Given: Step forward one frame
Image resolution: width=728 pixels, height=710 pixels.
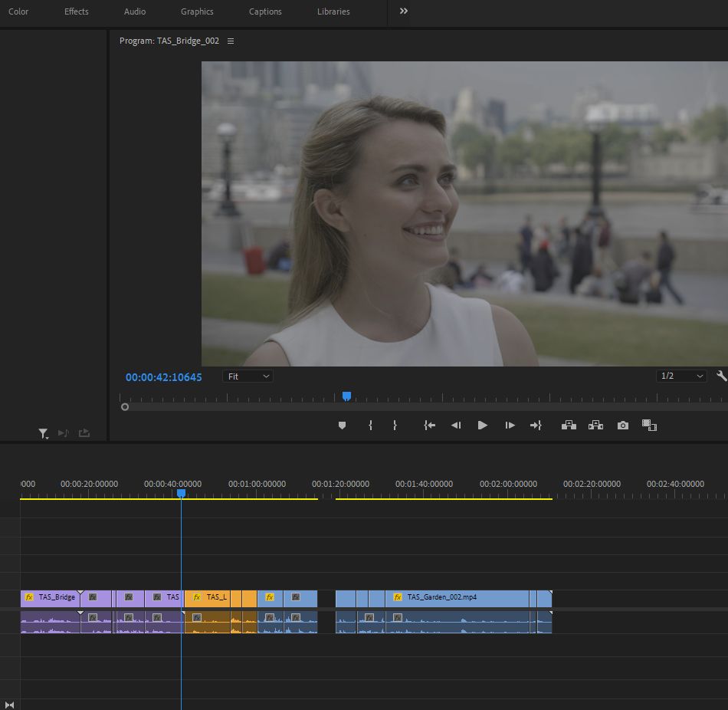Looking at the screenshot, I should [510, 426].
